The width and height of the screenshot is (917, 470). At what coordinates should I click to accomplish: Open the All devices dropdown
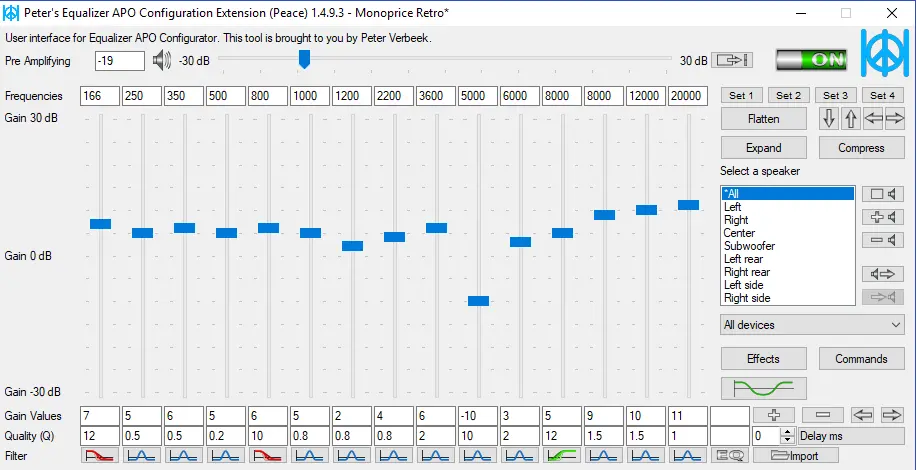812,325
